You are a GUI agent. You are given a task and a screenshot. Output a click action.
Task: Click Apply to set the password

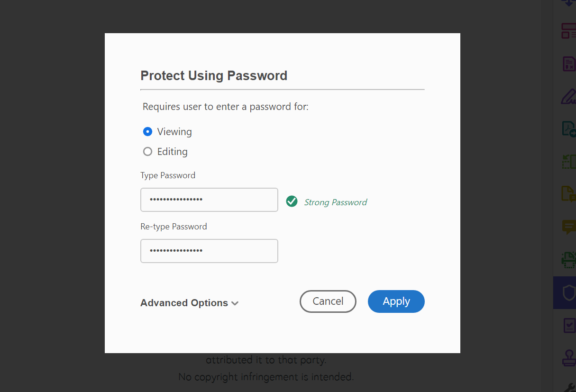[396, 301]
